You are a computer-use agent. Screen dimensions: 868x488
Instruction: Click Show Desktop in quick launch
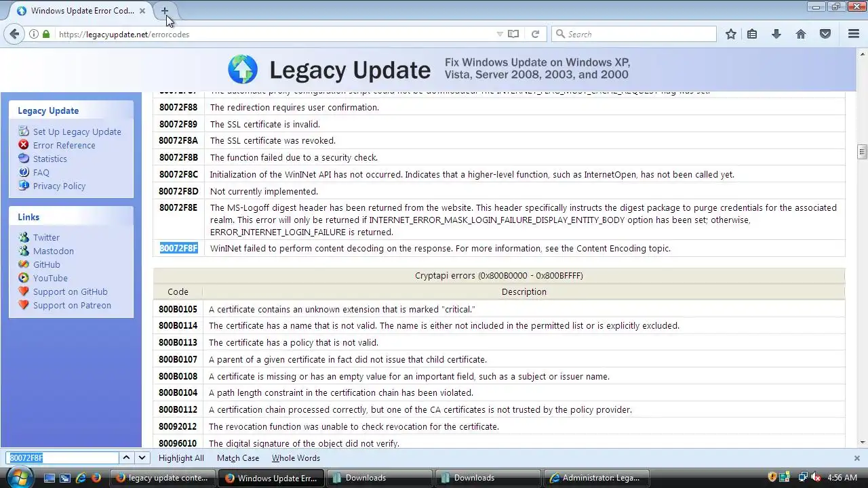pyautogui.click(x=50, y=478)
